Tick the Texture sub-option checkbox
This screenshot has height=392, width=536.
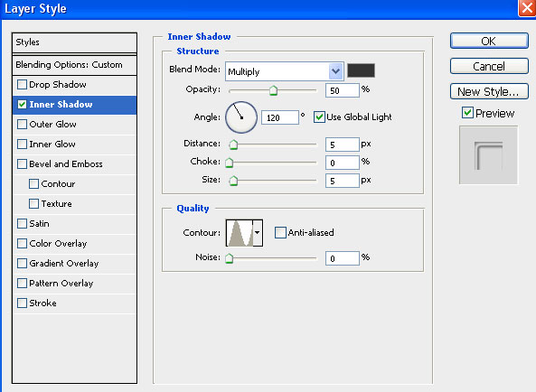pyautogui.click(x=33, y=203)
